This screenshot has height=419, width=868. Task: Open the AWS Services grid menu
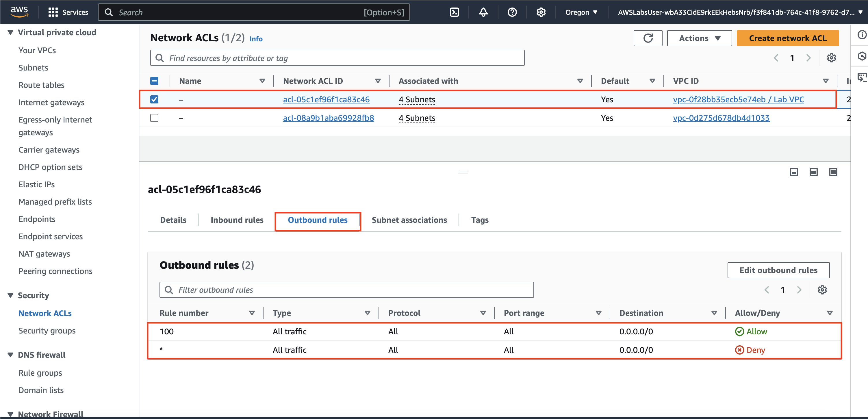pos(53,12)
